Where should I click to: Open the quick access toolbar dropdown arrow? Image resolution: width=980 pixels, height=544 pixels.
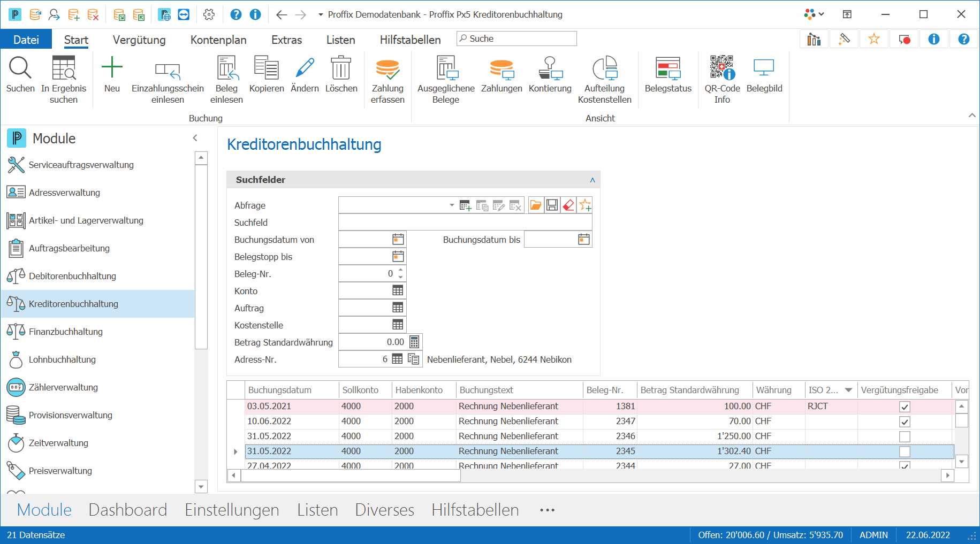pyautogui.click(x=321, y=14)
